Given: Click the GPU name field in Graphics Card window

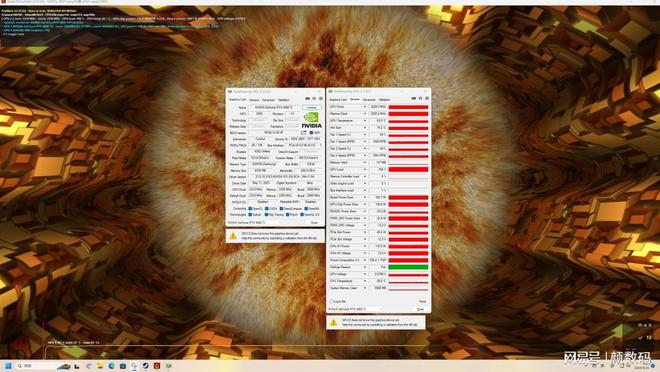Looking at the screenshot, I should click(x=274, y=108).
